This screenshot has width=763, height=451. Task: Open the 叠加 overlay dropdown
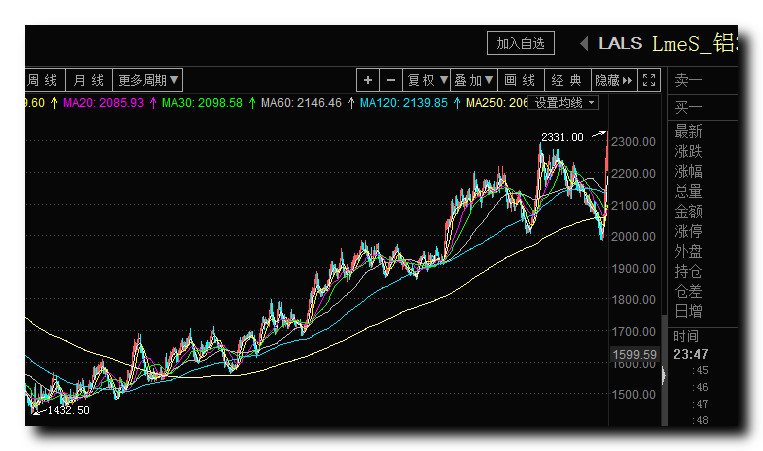pyautogui.click(x=473, y=80)
